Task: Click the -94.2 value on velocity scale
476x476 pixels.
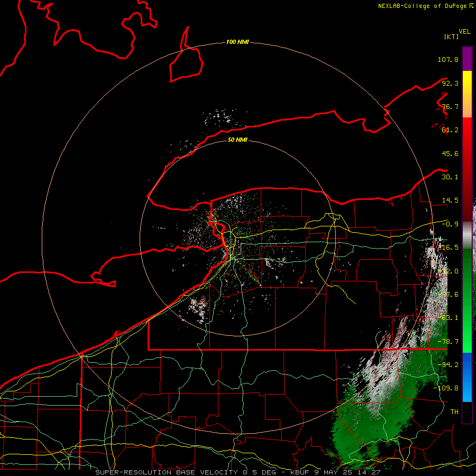Action: pyautogui.click(x=448, y=365)
